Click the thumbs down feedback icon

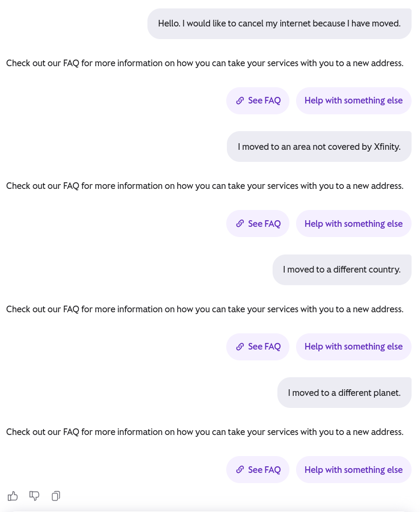34,496
